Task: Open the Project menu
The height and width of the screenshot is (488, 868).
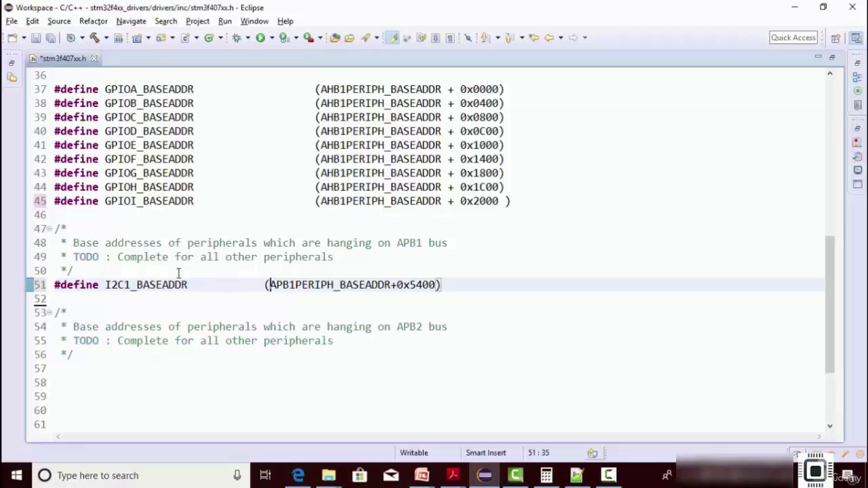Action: point(197,21)
